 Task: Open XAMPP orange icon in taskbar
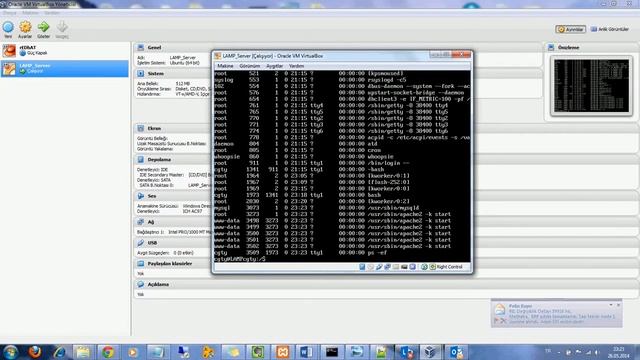[282, 351]
